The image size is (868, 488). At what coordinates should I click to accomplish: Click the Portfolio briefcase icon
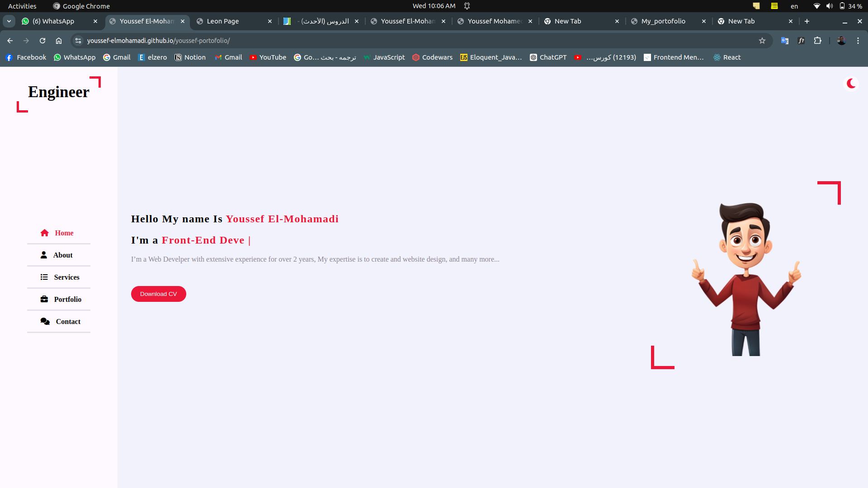[44, 300]
